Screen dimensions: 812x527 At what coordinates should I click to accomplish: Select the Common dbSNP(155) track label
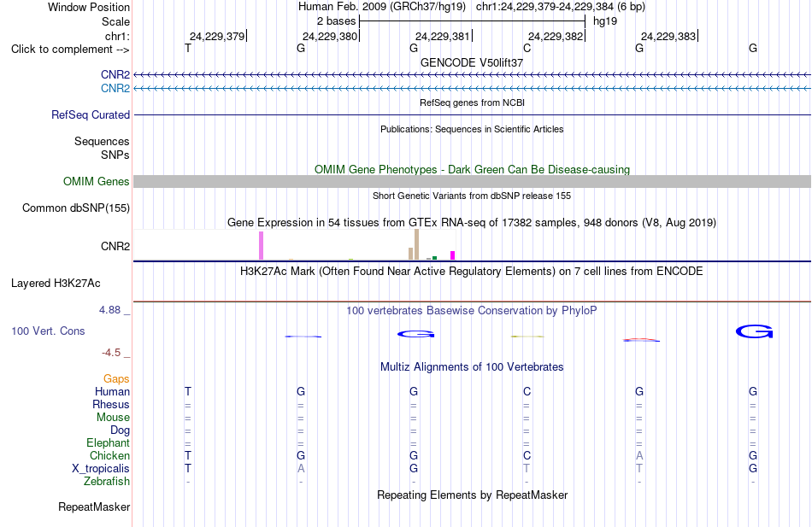pyautogui.click(x=75, y=208)
